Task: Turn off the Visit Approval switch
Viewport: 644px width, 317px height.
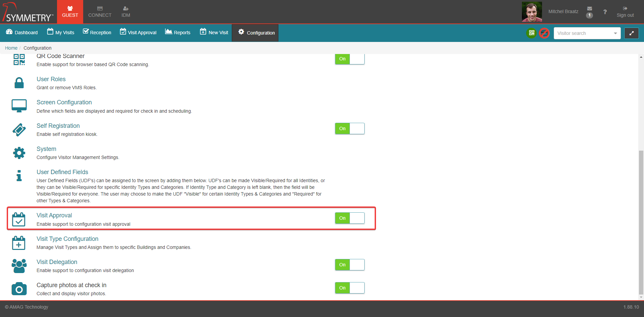Action: (x=350, y=218)
